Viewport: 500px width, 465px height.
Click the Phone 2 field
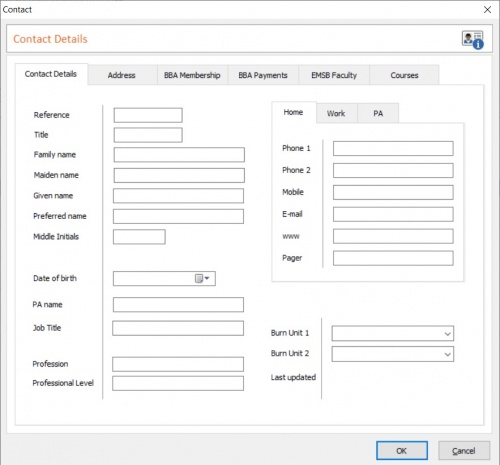(x=393, y=170)
